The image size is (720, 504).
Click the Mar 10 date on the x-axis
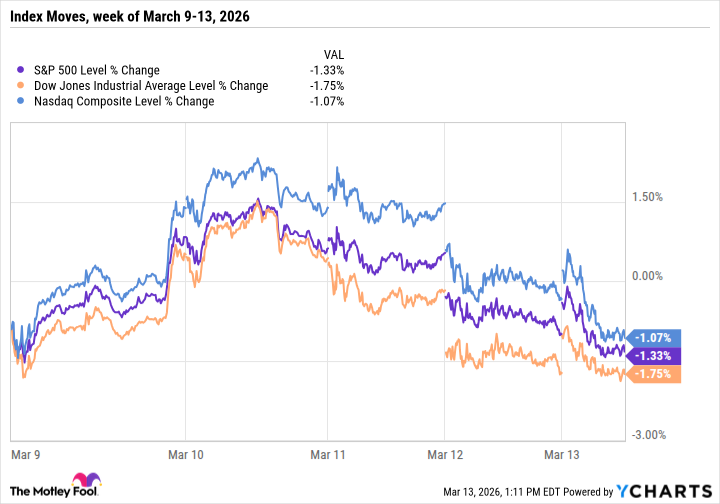coord(190,453)
